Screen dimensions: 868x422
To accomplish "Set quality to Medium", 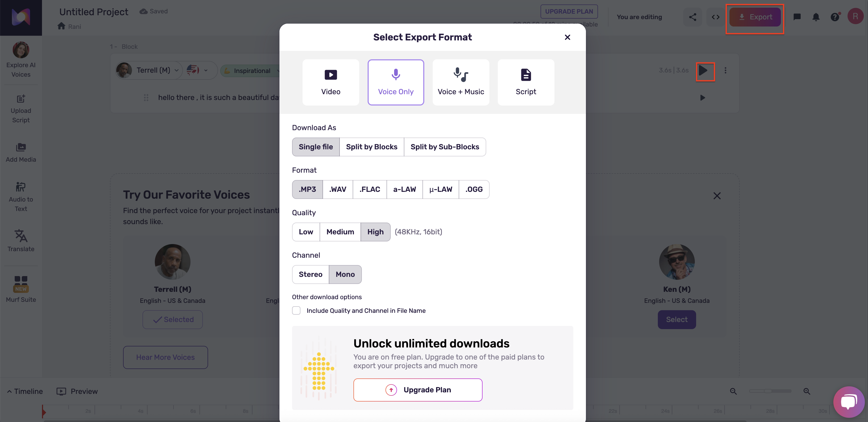I will pyautogui.click(x=340, y=232).
